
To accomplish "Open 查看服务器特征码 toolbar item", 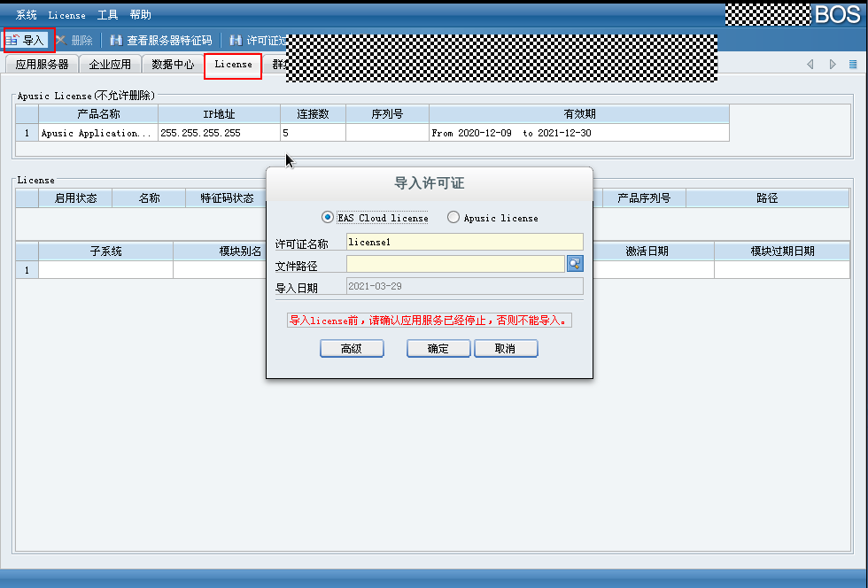I will pos(161,41).
